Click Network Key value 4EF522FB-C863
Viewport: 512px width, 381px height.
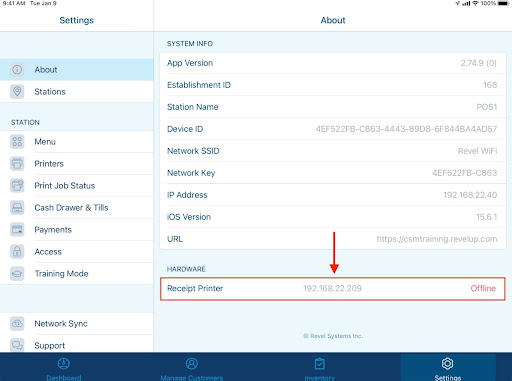tap(465, 173)
